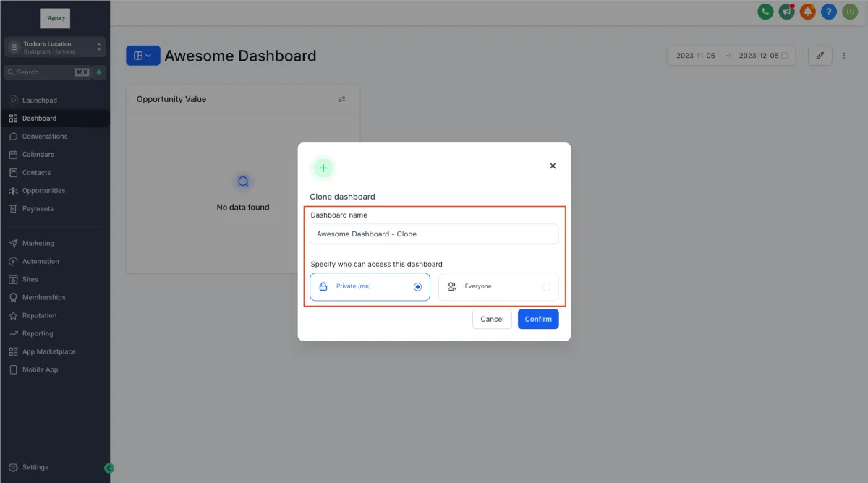Click the green quick action icon beside search
Image resolution: width=868 pixels, height=483 pixels.
(99, 72)
